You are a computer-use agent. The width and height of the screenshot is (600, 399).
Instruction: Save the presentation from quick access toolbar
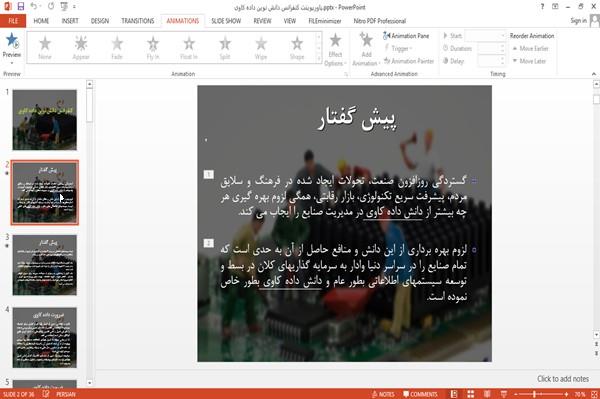21,6
